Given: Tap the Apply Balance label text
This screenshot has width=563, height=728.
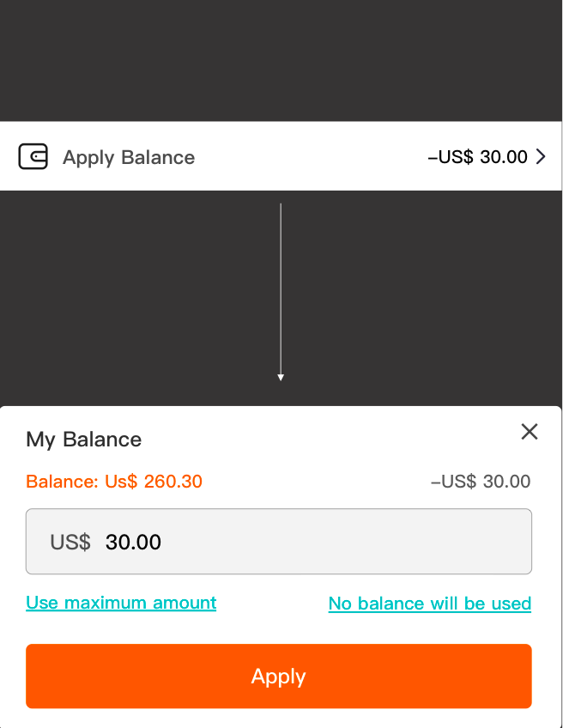Looking at the screenshot, I should pyautogui.click(x=128, y=156).
